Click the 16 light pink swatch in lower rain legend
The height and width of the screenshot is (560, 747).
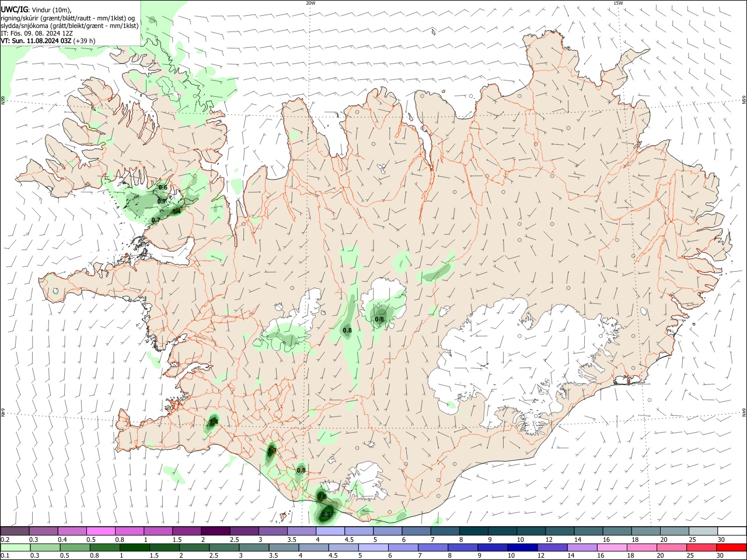click(x=612, y=548)
